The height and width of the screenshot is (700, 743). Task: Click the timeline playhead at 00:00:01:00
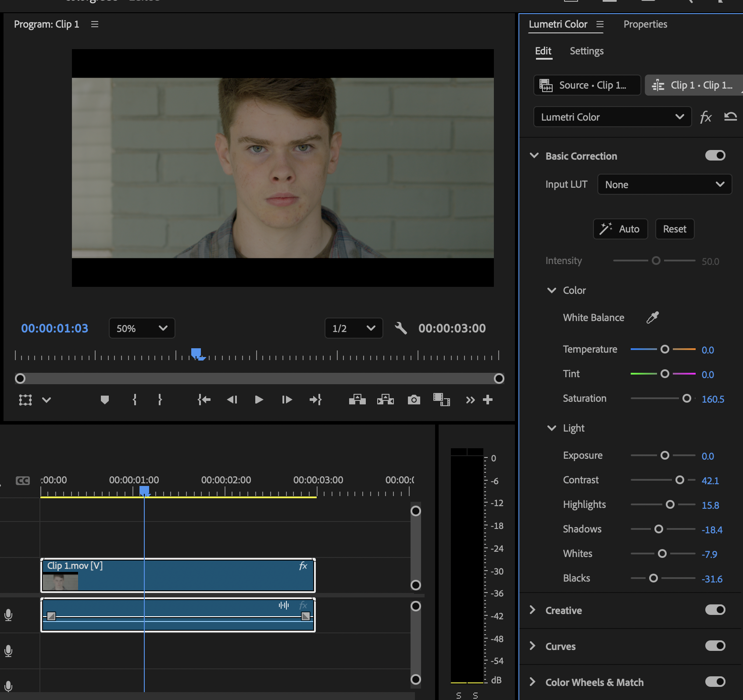(144, 491)
